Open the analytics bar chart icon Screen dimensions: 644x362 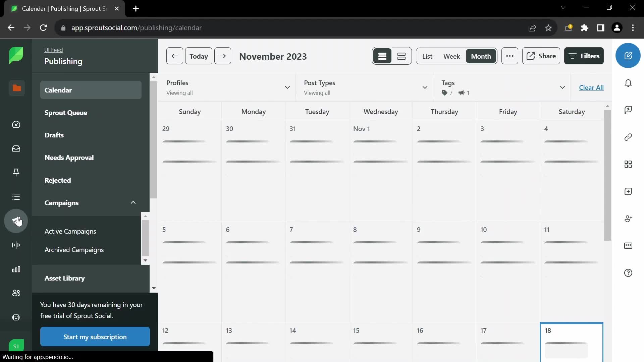(x=16, y=269)
